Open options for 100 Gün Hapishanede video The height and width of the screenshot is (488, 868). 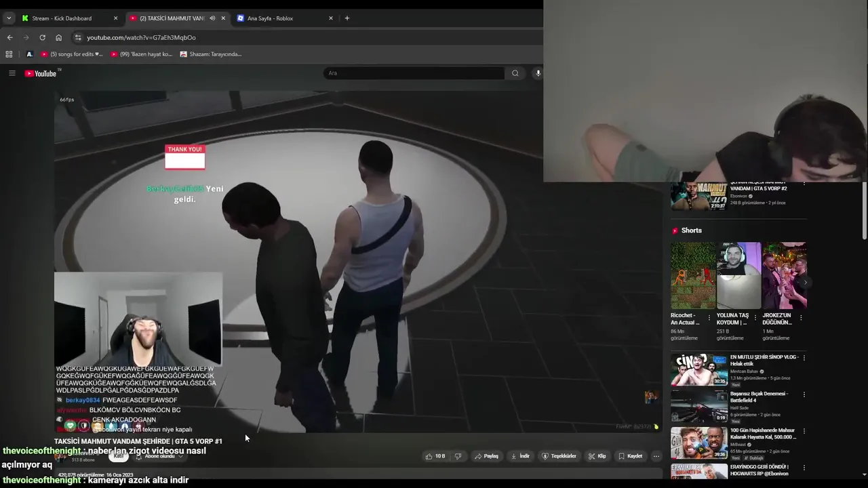(x=804, y=431)
